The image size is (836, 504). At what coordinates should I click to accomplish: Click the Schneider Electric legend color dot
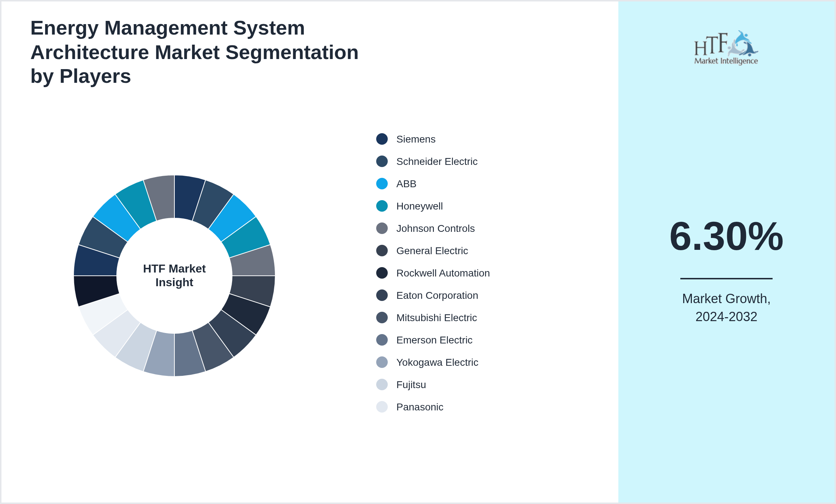point(382,161)
